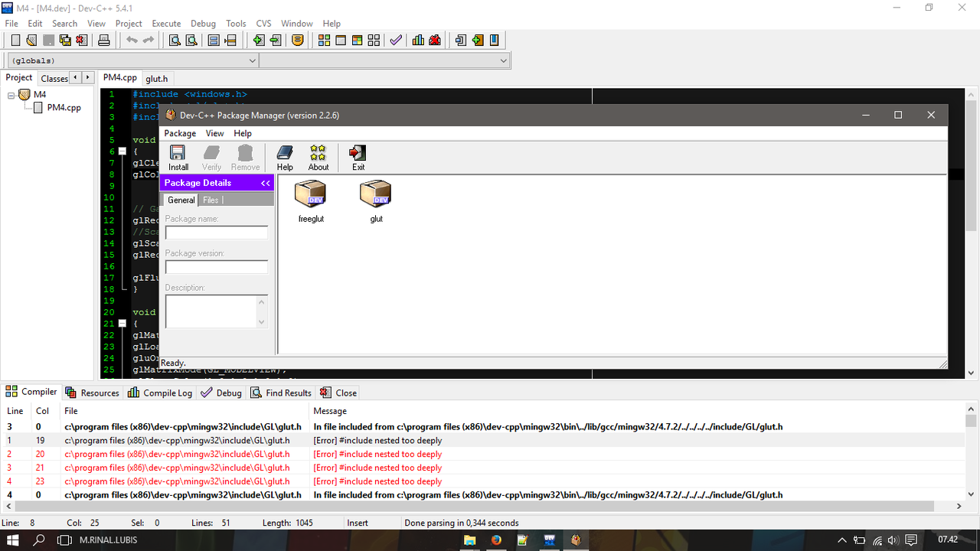Open the Project menu
Image resolution: width=980 pixels, height=551 pixels.
129,24
